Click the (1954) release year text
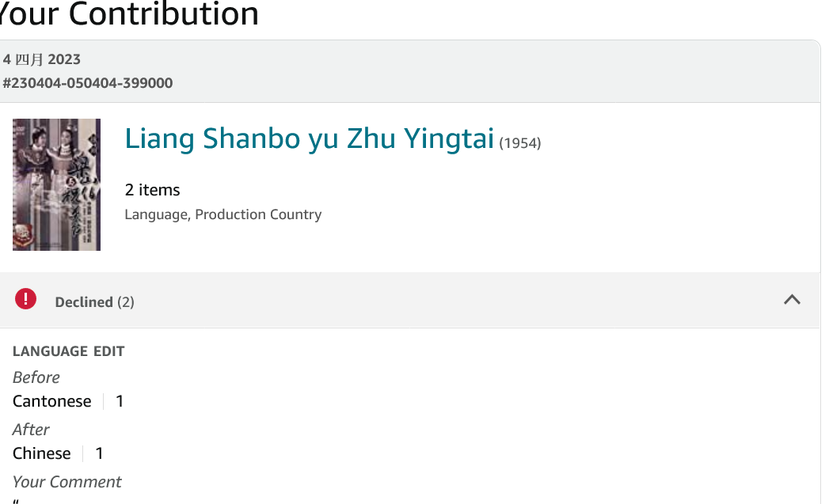This screenshot has width=829, height=504. tap(520, 143)
